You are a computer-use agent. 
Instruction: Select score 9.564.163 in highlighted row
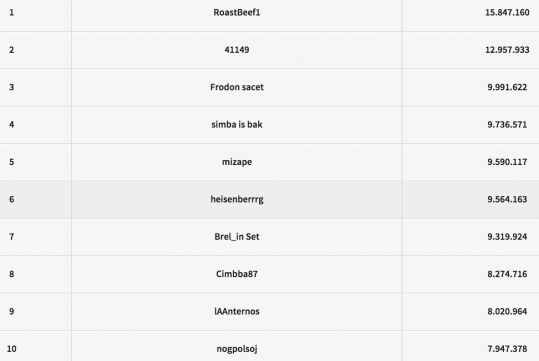(507, 199)
